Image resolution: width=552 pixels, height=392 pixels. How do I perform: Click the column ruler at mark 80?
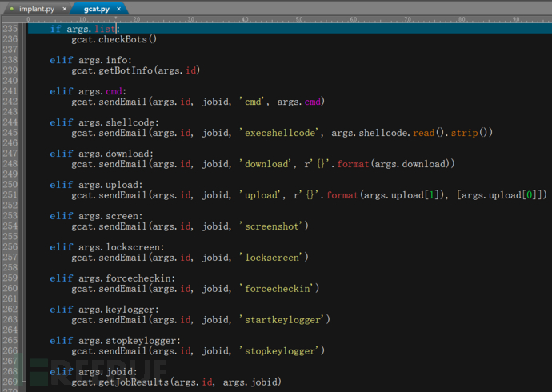tap(462, 19)
